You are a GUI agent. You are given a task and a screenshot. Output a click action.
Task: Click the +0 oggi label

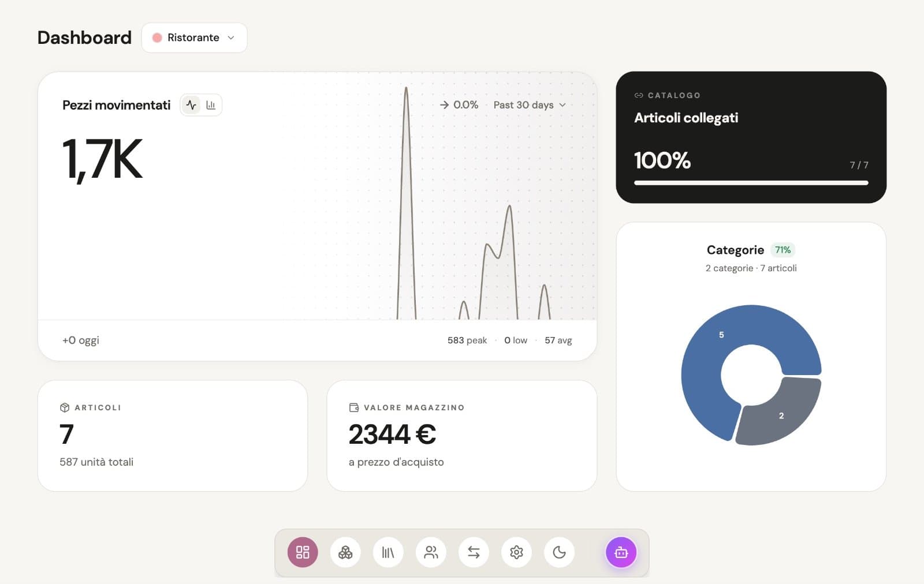(x=81, y=340)
